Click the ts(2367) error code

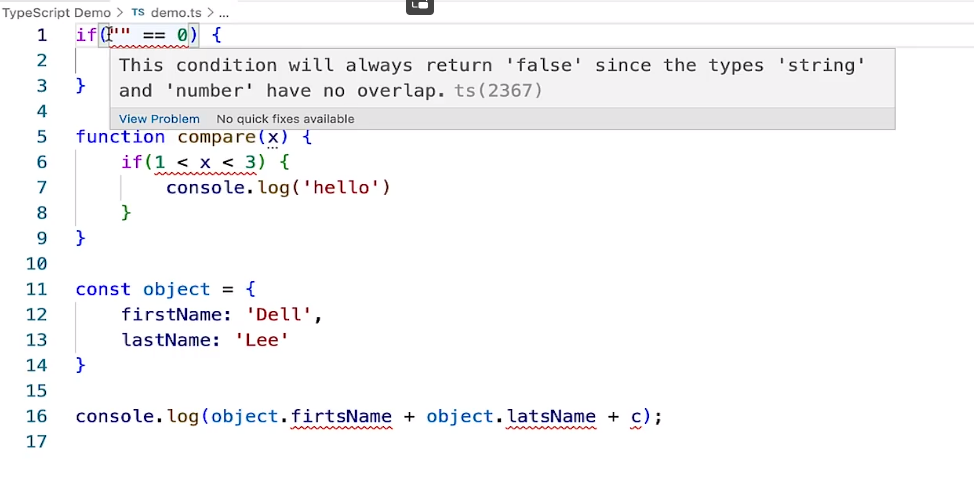pos(498,91)
